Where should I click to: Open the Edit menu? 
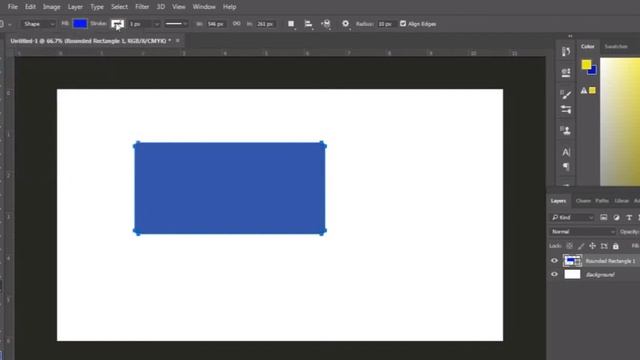(x=30, y=7)
